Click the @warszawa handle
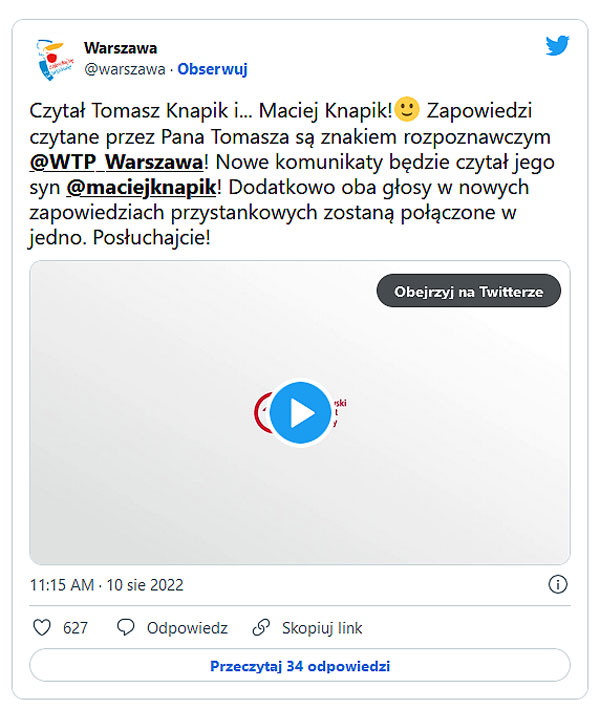 pos(125,69)
